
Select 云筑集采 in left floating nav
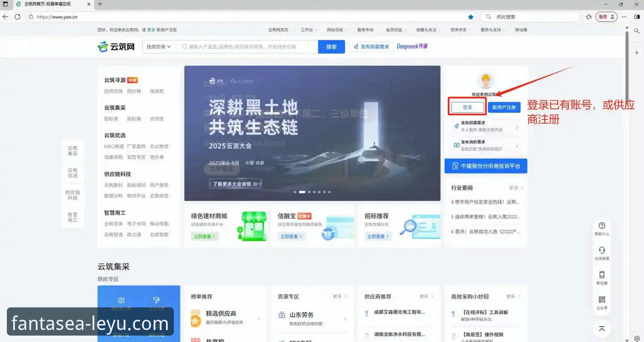[x=73, y=150]
